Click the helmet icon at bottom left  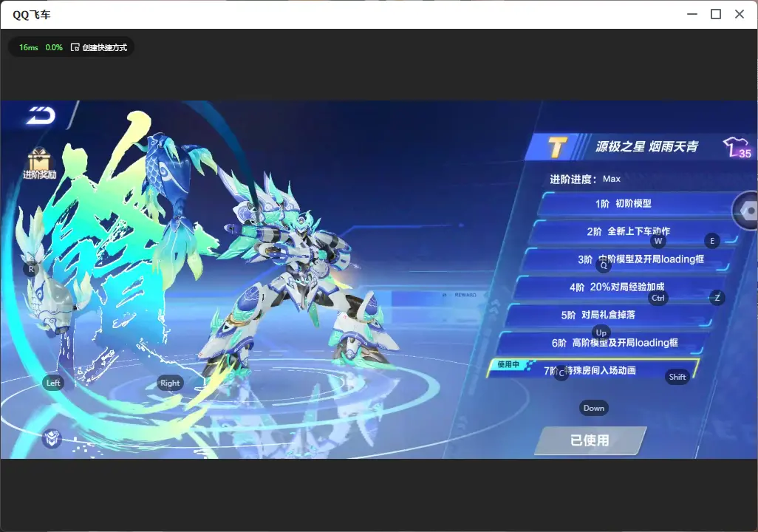click(x=52, y=438)
